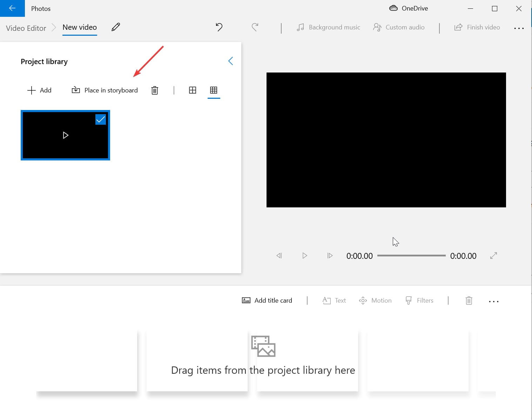Click the black video preview area

386,140
